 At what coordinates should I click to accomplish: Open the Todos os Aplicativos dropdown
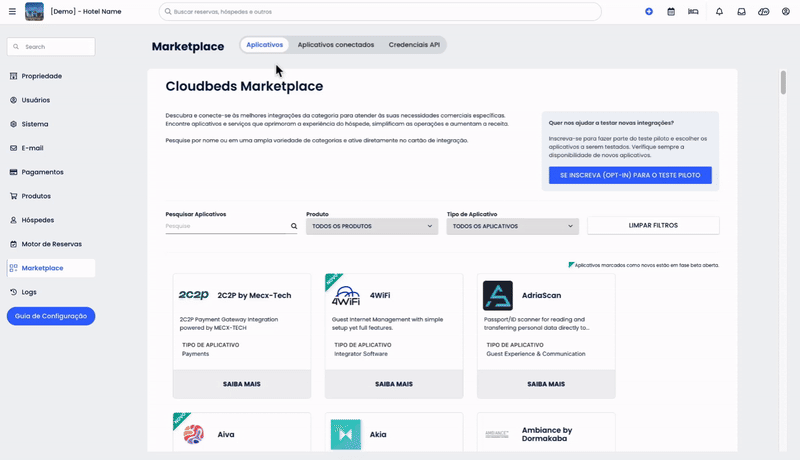tap(513, 226)
